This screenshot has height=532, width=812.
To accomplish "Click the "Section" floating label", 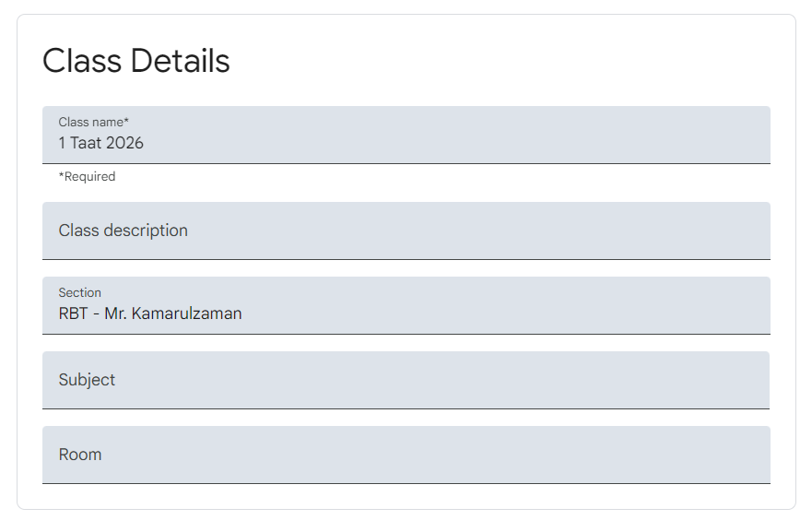I will coord(80,292).
